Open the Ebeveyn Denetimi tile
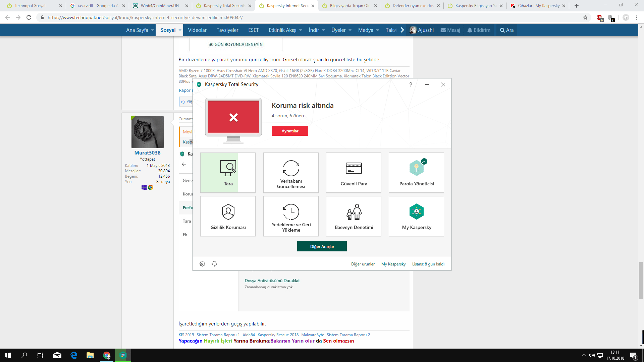This screenshot has width=644, height=362. coord(354,216)
